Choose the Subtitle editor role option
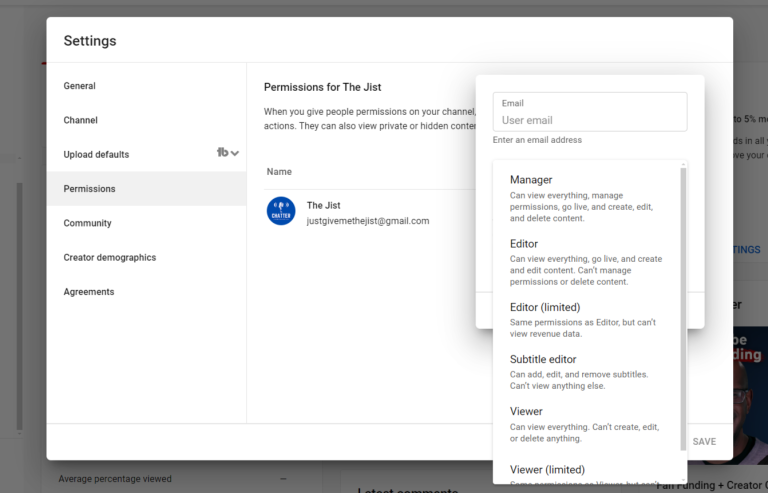The width and height of the screenshot is (768, 493). 586,372
